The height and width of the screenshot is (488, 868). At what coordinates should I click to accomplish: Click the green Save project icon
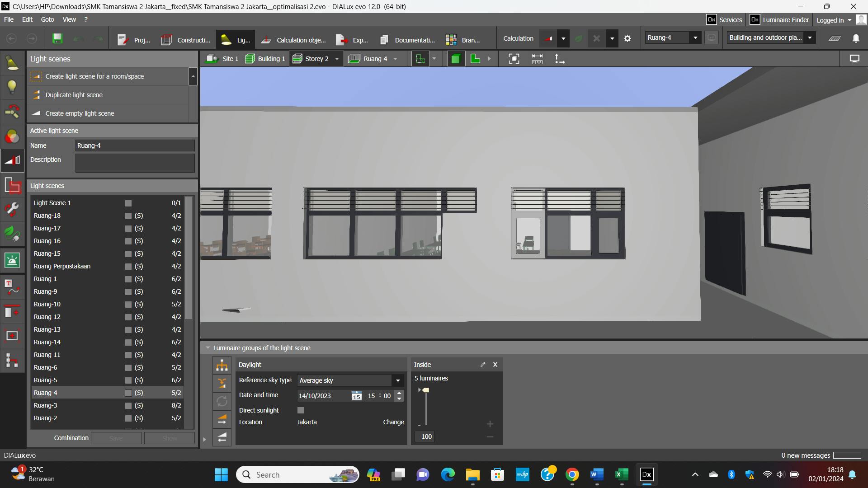pyautogui.click(x=57, y=38)
